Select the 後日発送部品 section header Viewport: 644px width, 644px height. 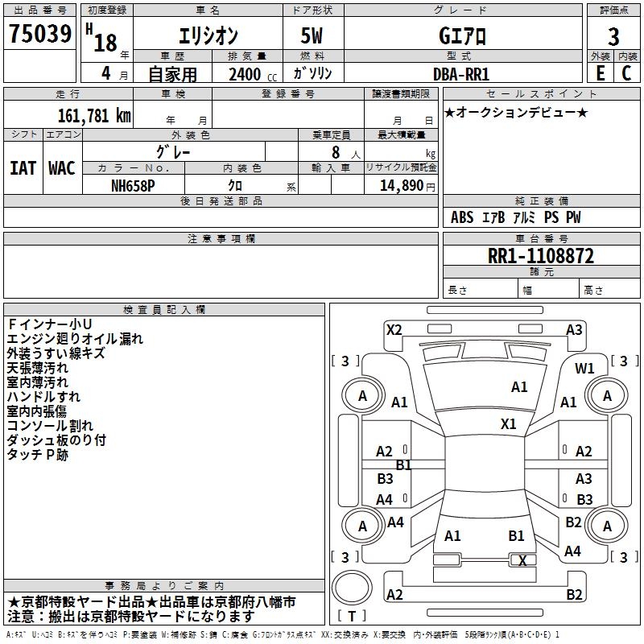click(x=221, y=200)
